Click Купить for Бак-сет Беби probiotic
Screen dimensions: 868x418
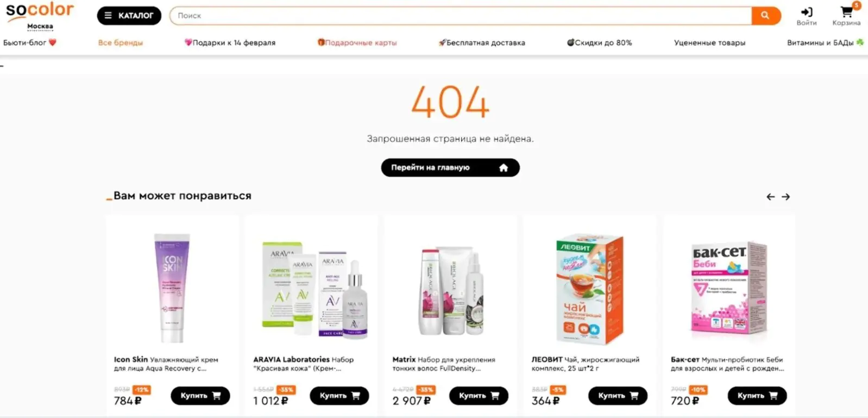(x=757, y=396)
